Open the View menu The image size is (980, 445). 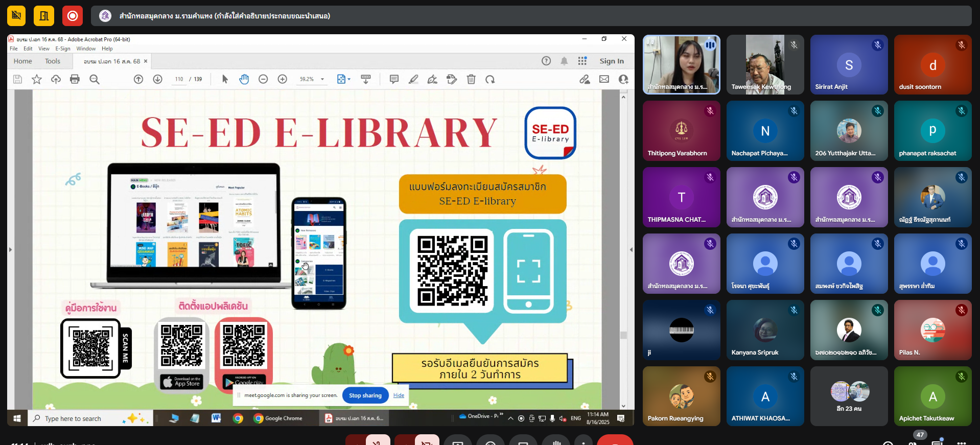coord(44,49)
